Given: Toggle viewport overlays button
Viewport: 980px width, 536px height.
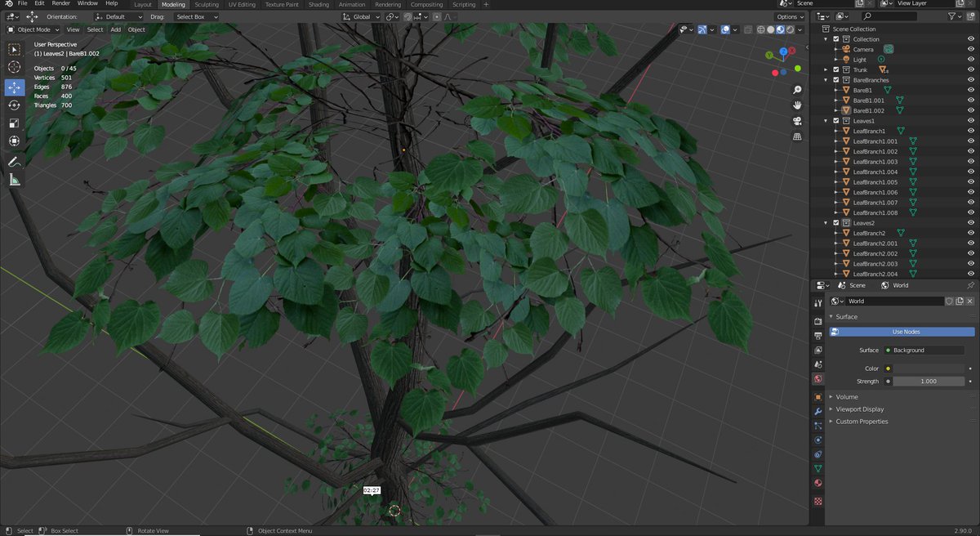Looking at the screenshot, I should 725,29.
